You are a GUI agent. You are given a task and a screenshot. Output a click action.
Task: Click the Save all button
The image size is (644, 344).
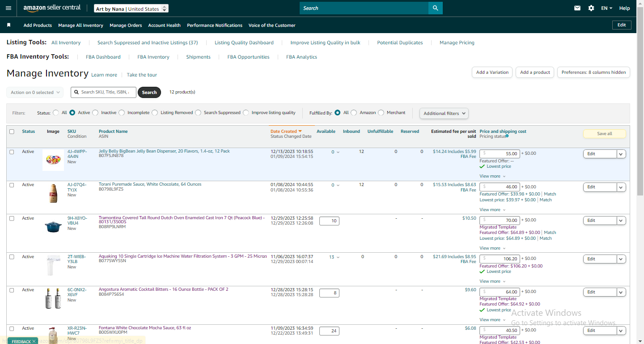tap(605, 134)
